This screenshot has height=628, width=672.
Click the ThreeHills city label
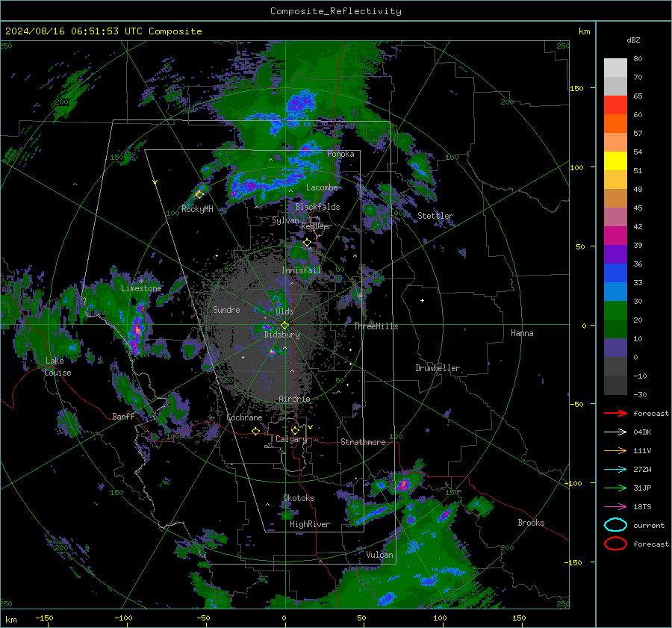(376, 326)
